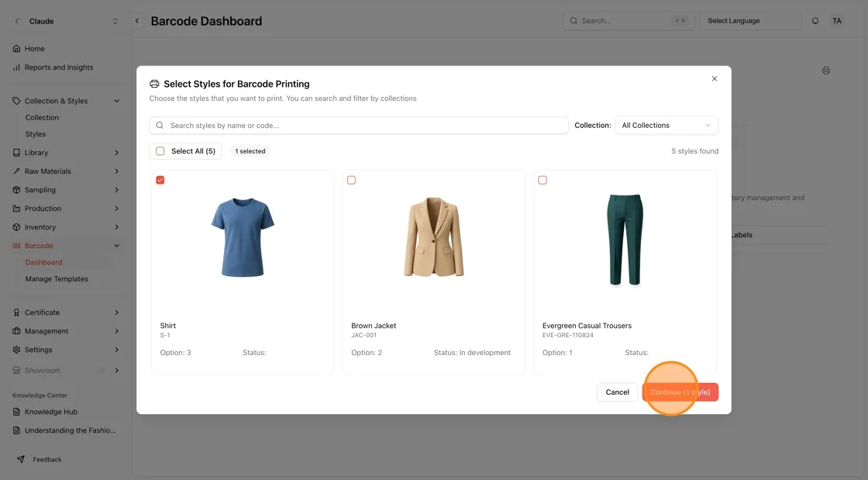Click the Barcode icon in sidebar
The height and width of the screenshot is (480, 868).
(x=16, y=246)
